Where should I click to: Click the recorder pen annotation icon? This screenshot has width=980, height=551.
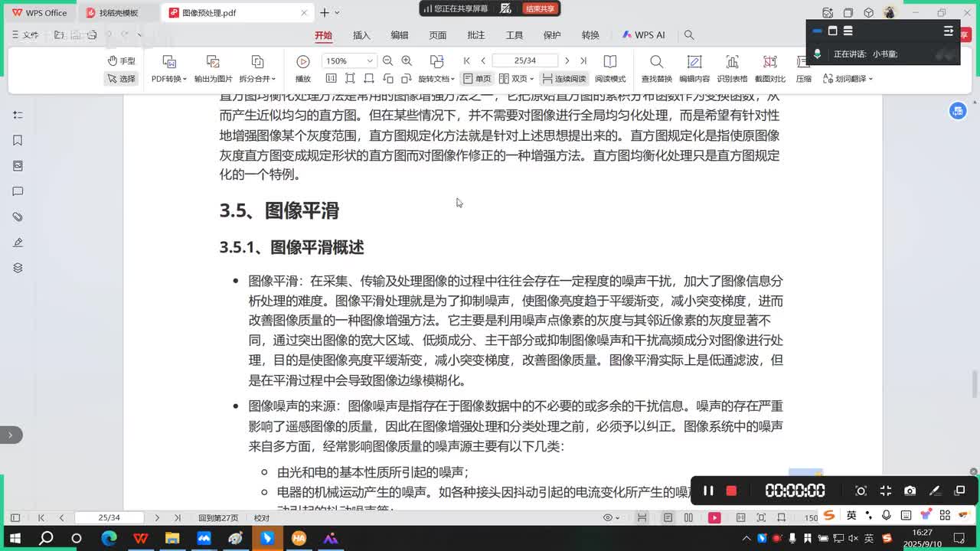tap(935, 491)
